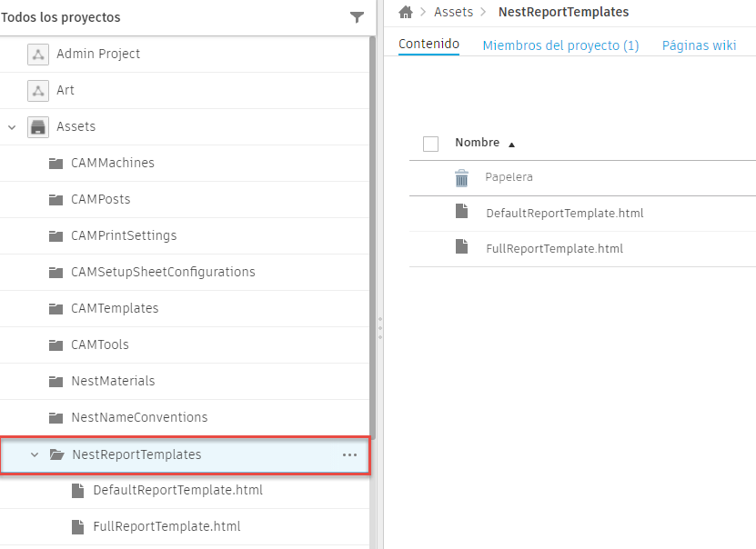Toggle the select-all checkbox beside Nombre
Viewport: 756px width, 549px height.
click(431, 144)
